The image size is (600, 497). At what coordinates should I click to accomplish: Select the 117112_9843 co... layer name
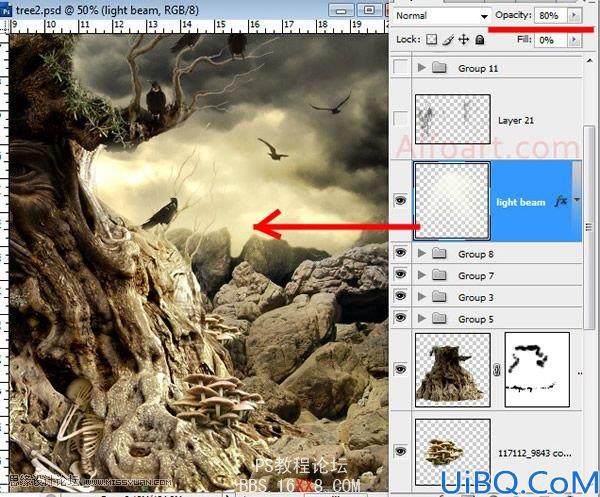(x=535, y=453)
